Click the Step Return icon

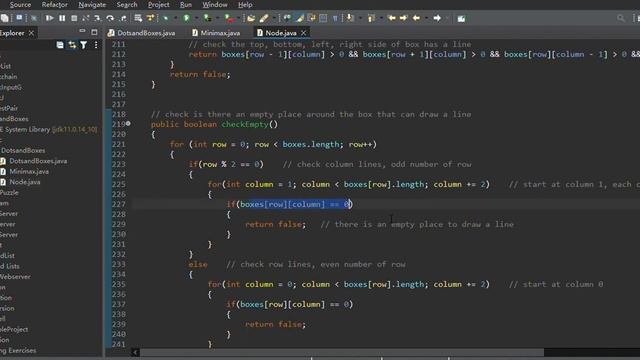coord(122,18)
